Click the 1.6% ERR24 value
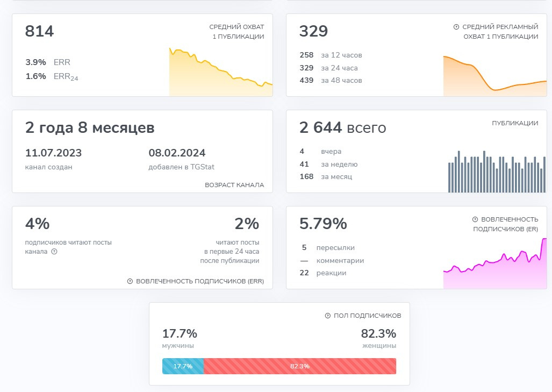 point(35,76)
